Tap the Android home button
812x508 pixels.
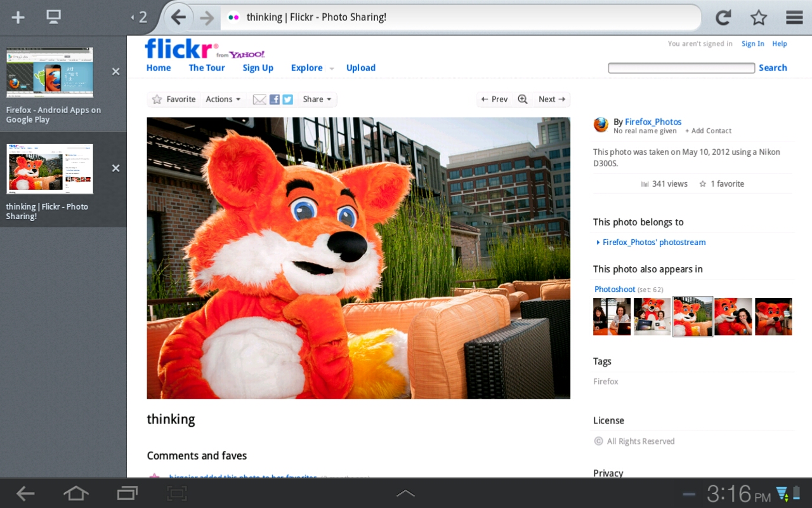(x=76, y=493)
